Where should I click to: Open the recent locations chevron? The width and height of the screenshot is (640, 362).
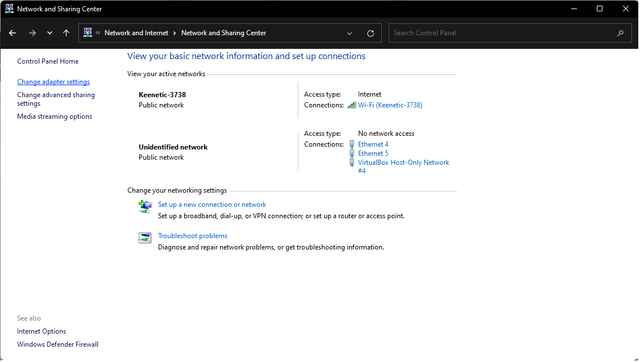tap(49, 33)
